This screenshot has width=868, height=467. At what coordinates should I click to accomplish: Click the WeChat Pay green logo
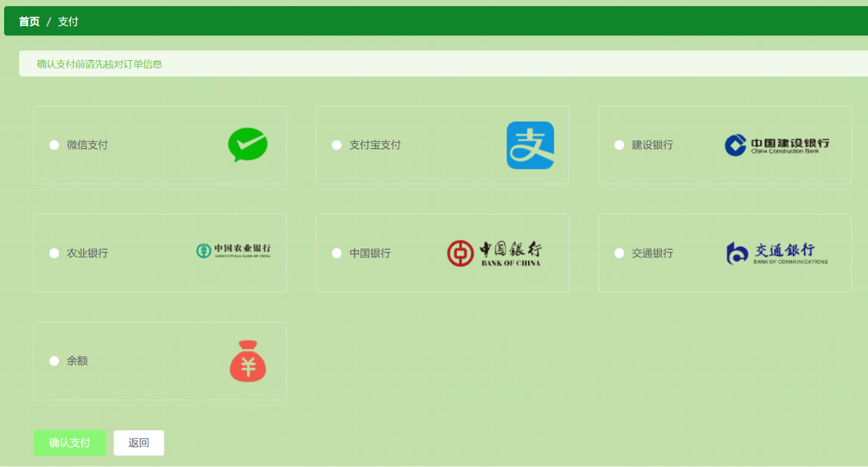pyautogui.click(x=248, y=145)
